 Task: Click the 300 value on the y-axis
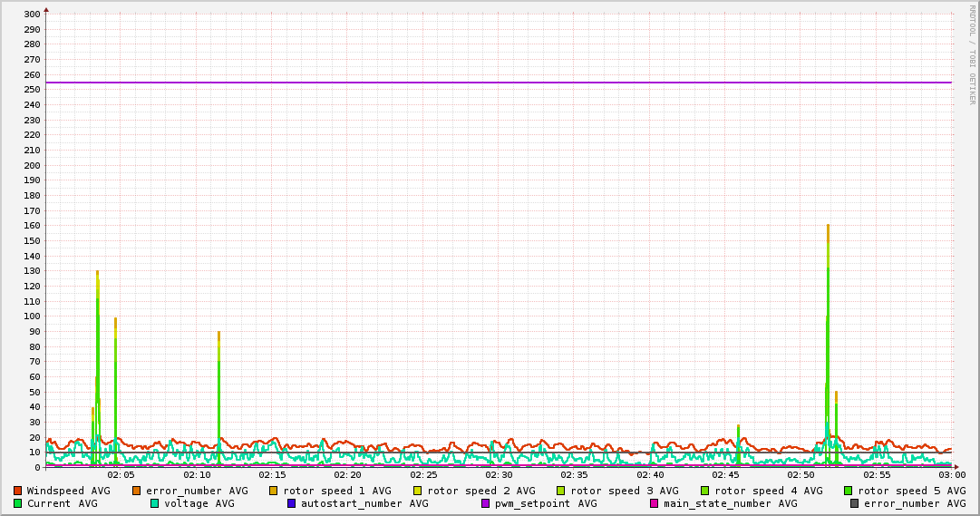tap(32, 15)
